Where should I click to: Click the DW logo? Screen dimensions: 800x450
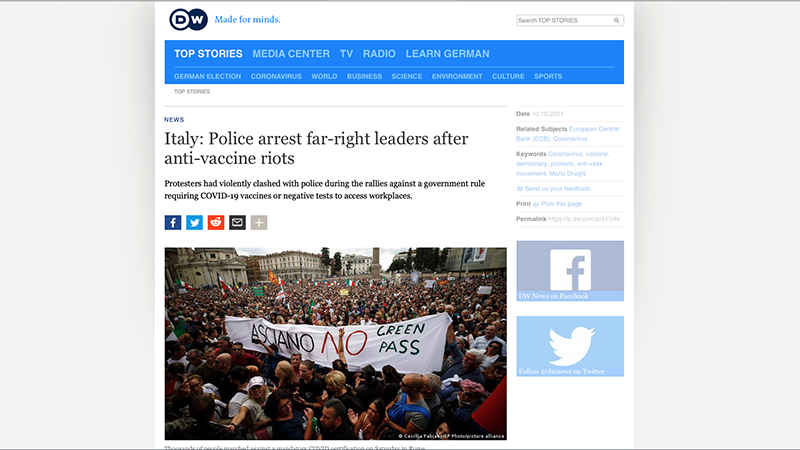coord(188,20)
